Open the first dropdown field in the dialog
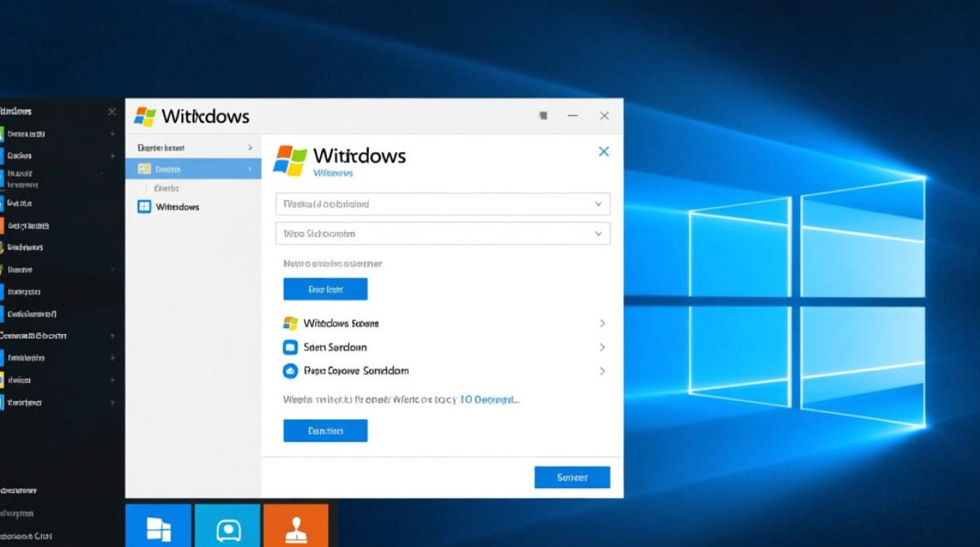980x547 pixels. click(443, 204)
